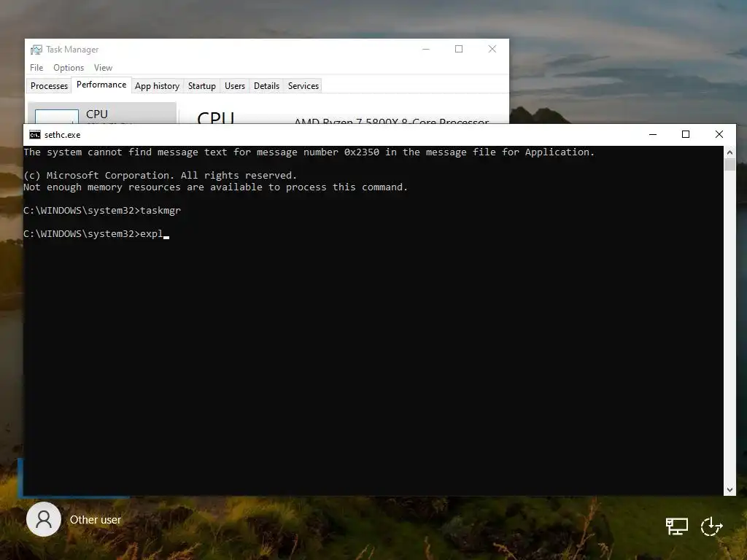Image resolution: width=747 pixels, height=560 pixels.
Task: Click the Task Manager title bar icon
Action: coord(36,50)
